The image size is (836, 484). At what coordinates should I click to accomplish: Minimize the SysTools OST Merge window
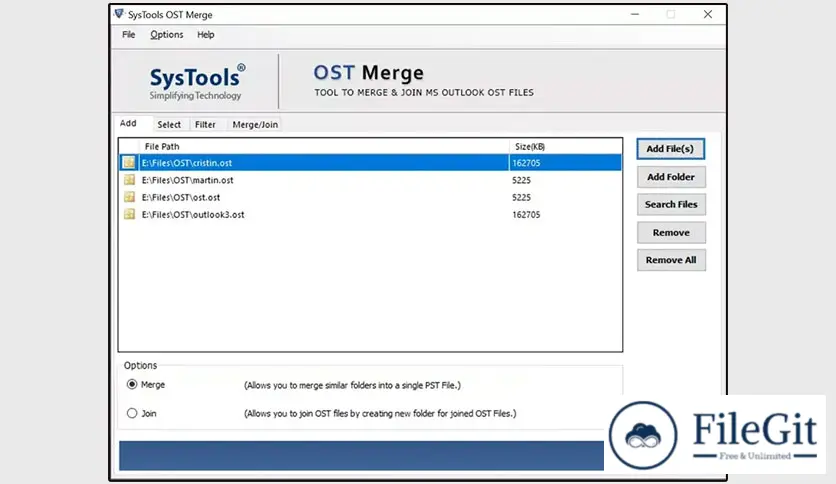pos(634,14)
